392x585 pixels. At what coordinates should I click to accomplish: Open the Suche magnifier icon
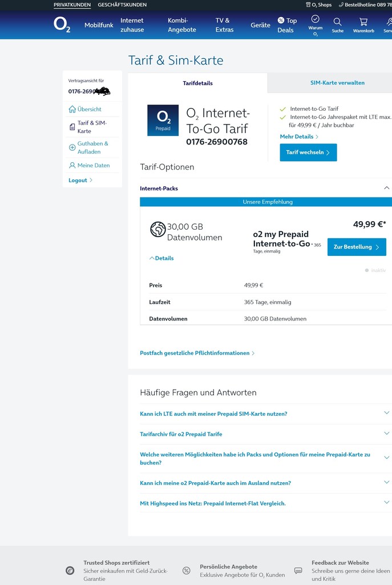coord(337,22)
